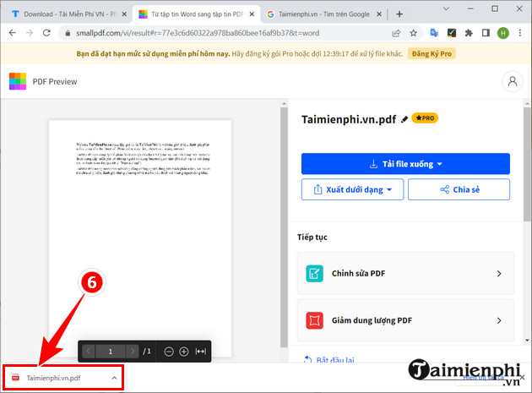This screenshot has width=532, height=393.
Task: Bookmark this page with the star icon
Action: point(413,33)
